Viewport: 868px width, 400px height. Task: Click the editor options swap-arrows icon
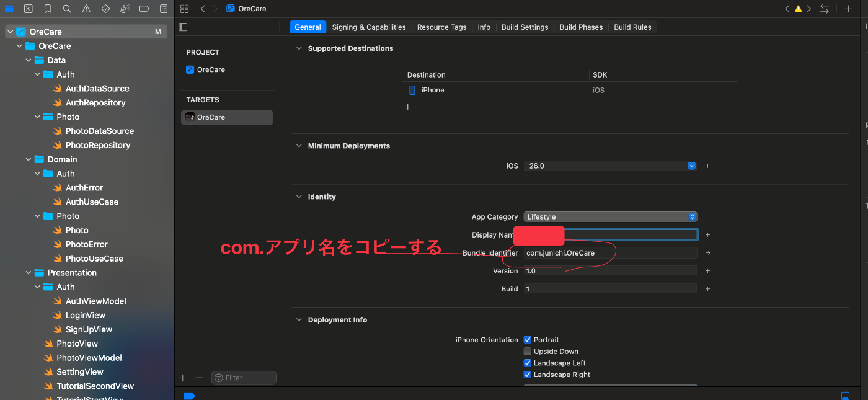825,9
